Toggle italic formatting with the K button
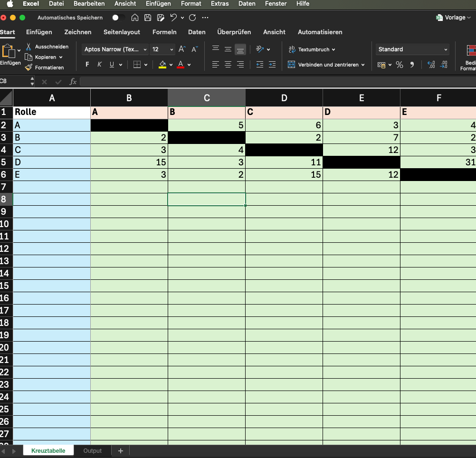The image size is (476, 458). coord(99,64)
